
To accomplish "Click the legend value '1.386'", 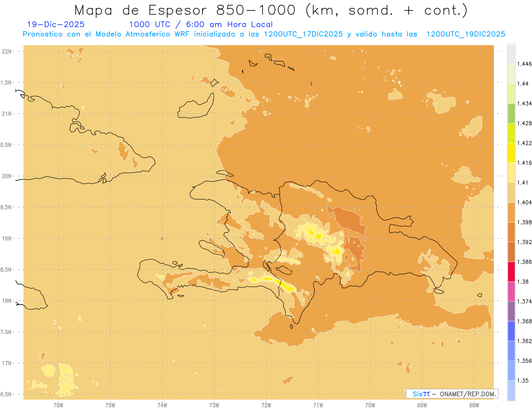I will (x=525, y=262).
